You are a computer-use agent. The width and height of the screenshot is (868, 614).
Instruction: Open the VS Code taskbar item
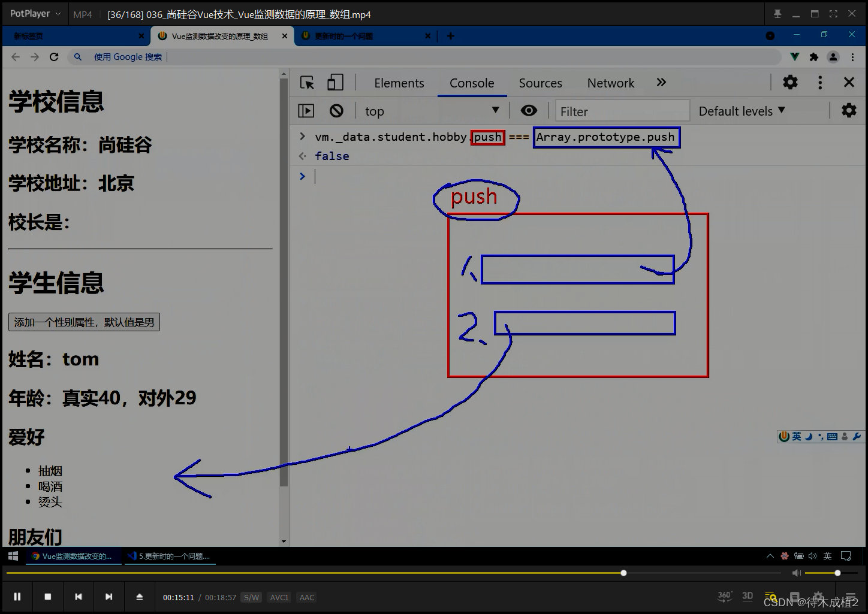click(171, 556)
